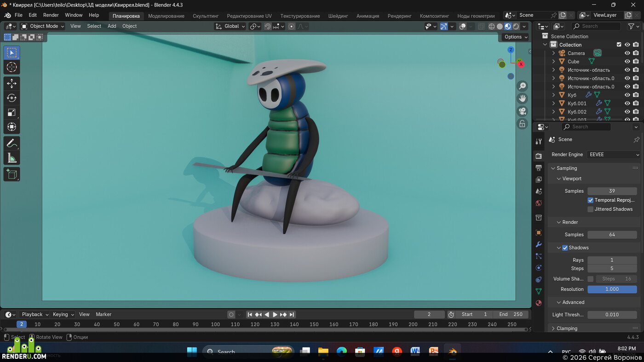The height and width of the screenshot is (362, 644).
Task: Toggle proportional editing in the header
Action: click(291, 26)
